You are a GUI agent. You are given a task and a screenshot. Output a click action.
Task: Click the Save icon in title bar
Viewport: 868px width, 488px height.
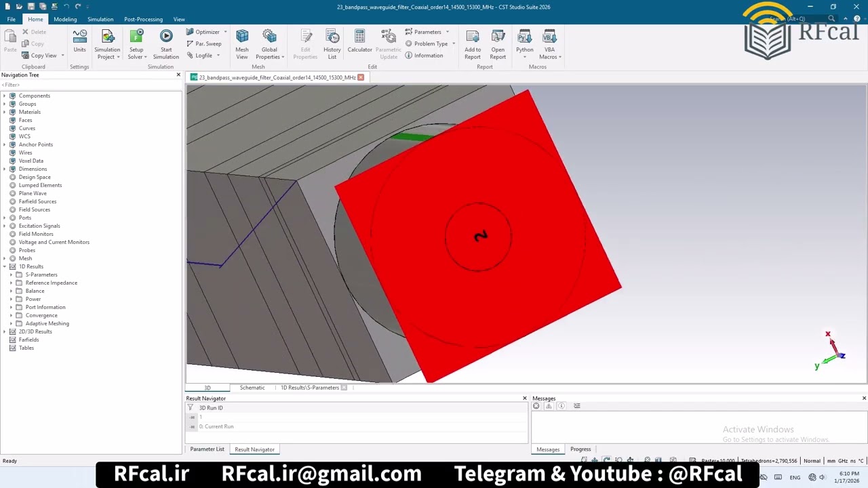pyautogui.click(x=31, y=7)
